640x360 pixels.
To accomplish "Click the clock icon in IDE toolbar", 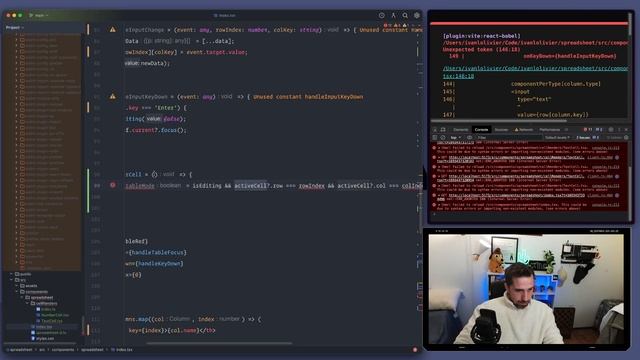I will pyautogui.click(x=381, y=15).
